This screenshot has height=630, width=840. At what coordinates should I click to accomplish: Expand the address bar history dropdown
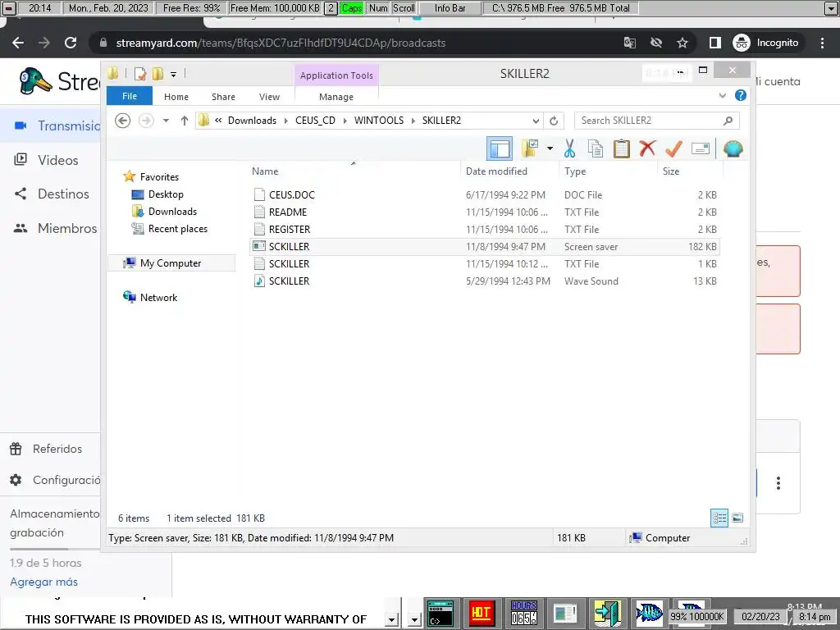536,121
